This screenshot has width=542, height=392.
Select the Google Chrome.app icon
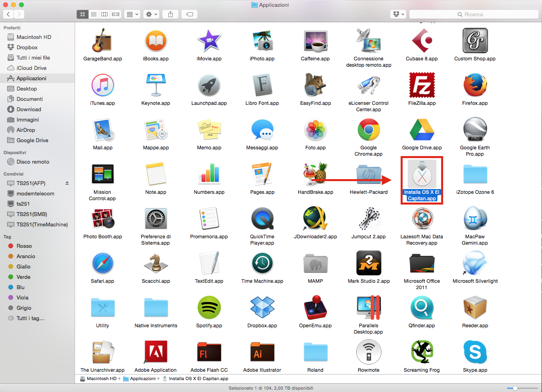(368, 129)
